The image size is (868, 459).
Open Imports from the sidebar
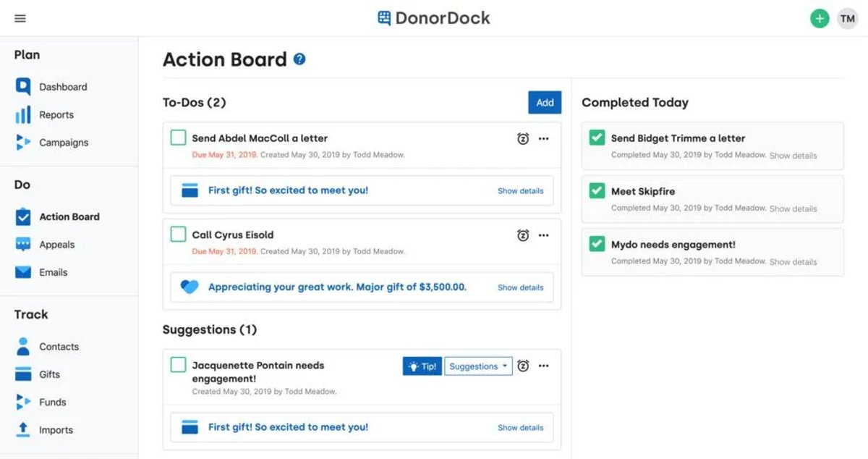56,430
